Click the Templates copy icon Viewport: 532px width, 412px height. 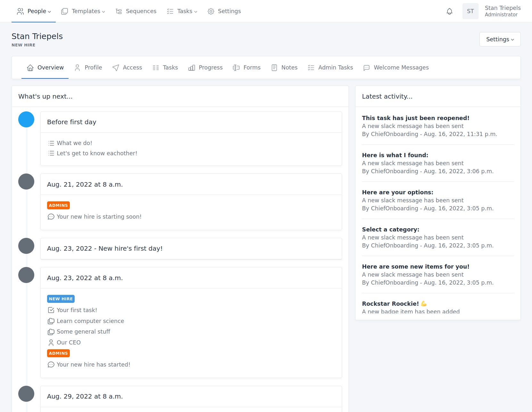click(x=65, y=11)
